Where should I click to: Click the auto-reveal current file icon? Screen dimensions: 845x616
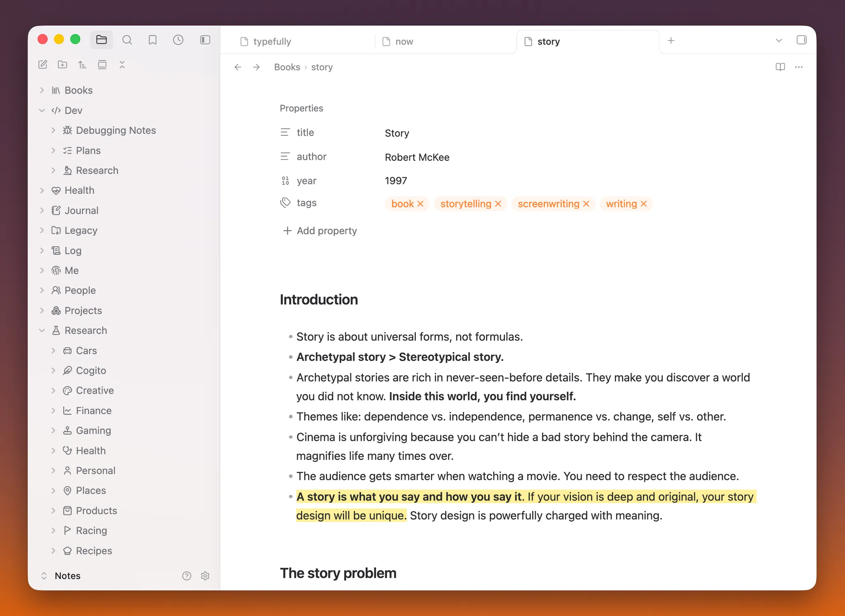[x=102, y=65]
